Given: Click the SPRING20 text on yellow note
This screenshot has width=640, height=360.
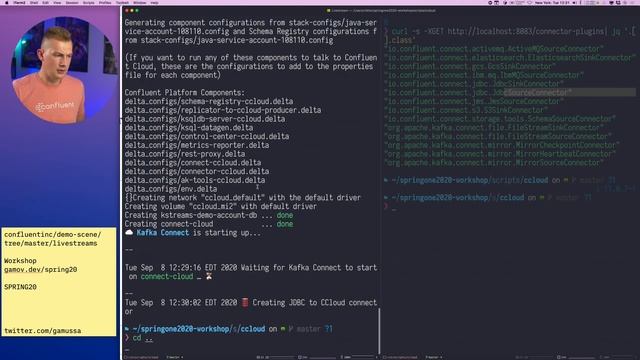Looking at the screenshot, I should [x=20, y=287].
